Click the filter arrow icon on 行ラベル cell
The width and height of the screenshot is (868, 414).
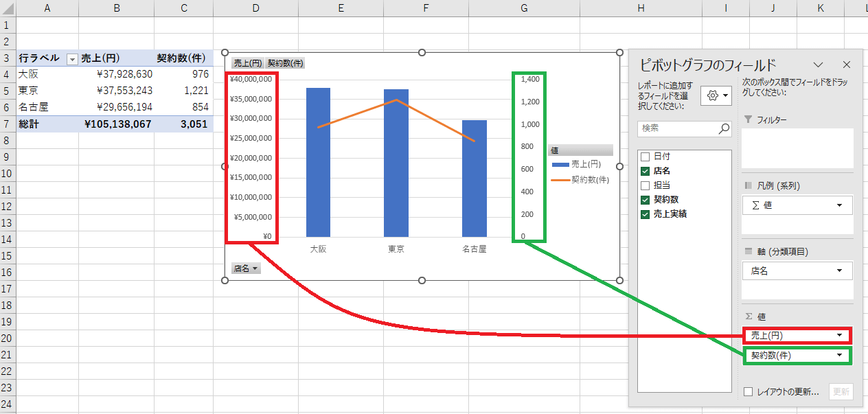(71, 59)
